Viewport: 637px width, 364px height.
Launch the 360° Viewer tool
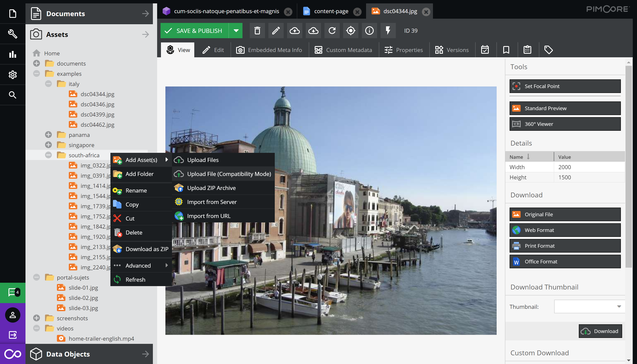[x=565, y=124]
